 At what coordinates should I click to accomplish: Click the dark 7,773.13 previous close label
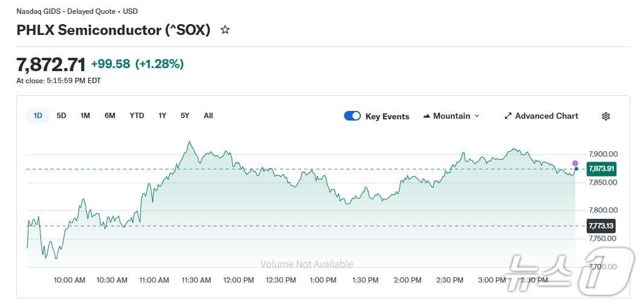[x=601, y=226]
